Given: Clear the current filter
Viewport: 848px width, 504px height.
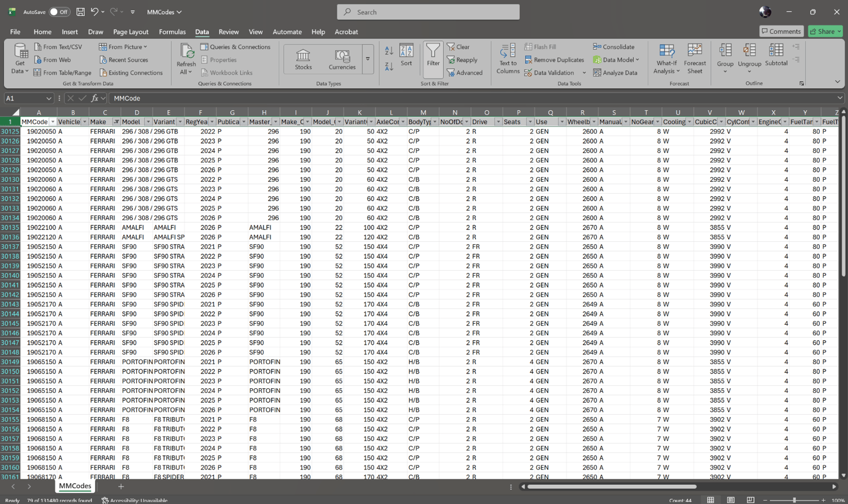Looking at the screenshot, I should pyautogui.click(x=458, y=47).
